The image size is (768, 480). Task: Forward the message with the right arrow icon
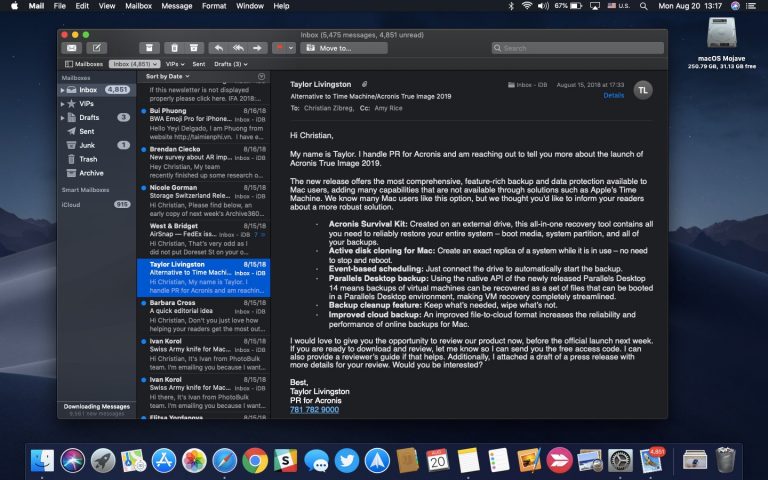coord(258,48)
